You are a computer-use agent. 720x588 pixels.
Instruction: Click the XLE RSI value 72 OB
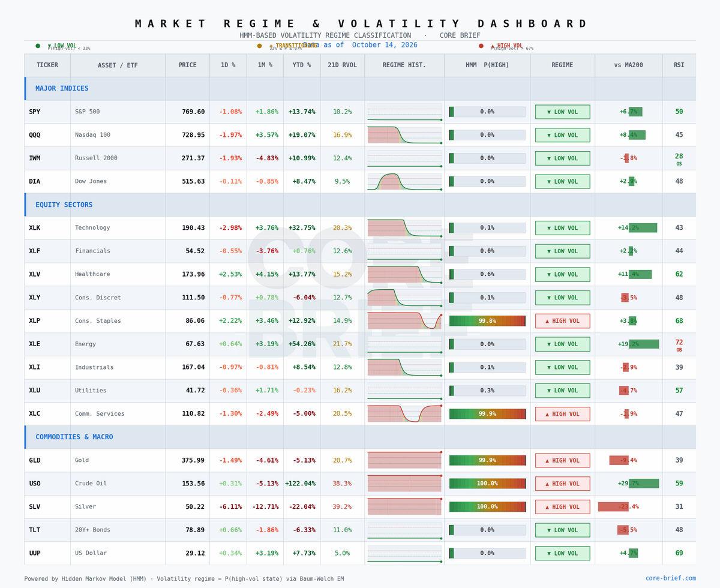click(679, 346)
